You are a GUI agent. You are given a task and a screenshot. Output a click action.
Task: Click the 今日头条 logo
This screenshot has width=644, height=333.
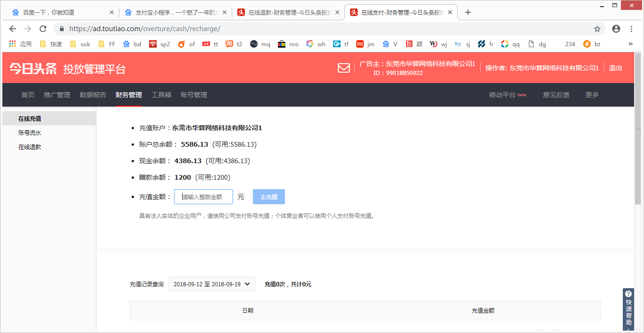tap(33, 68)
